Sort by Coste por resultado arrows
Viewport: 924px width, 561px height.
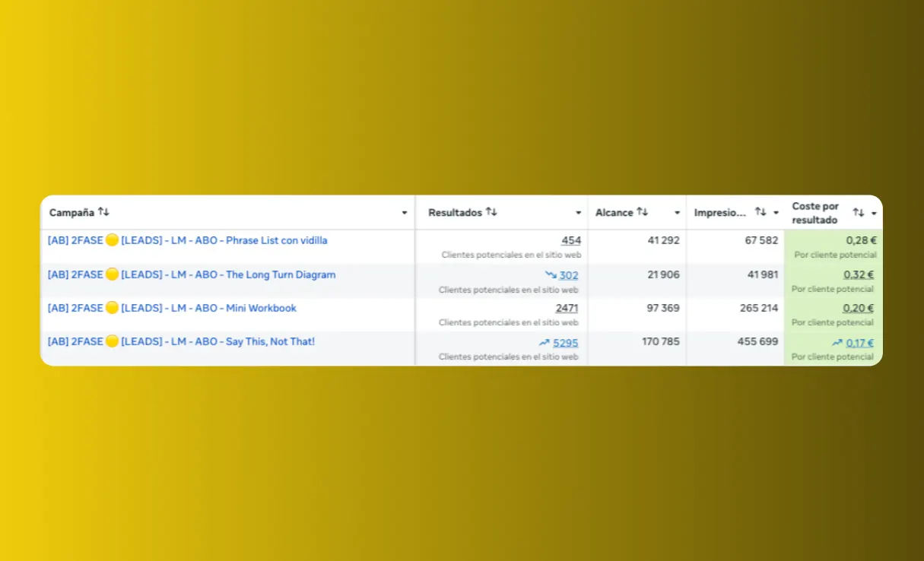[859, 213]
